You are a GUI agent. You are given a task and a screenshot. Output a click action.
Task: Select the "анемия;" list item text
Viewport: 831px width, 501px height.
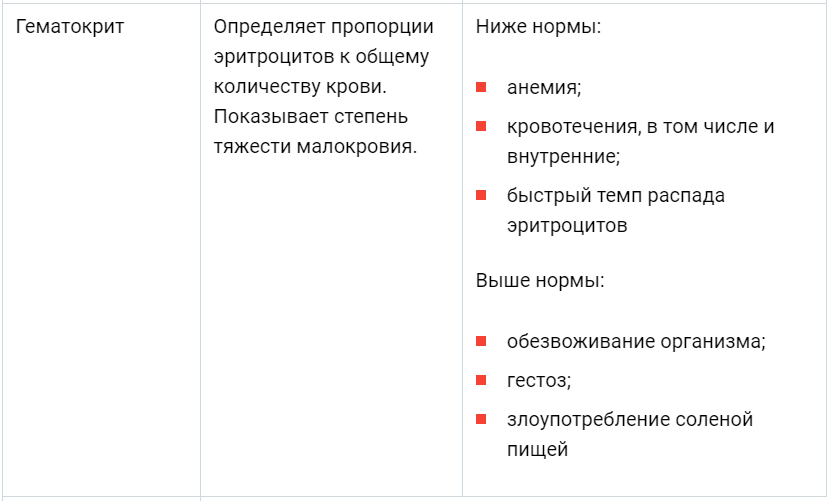[x=544, y=88]
